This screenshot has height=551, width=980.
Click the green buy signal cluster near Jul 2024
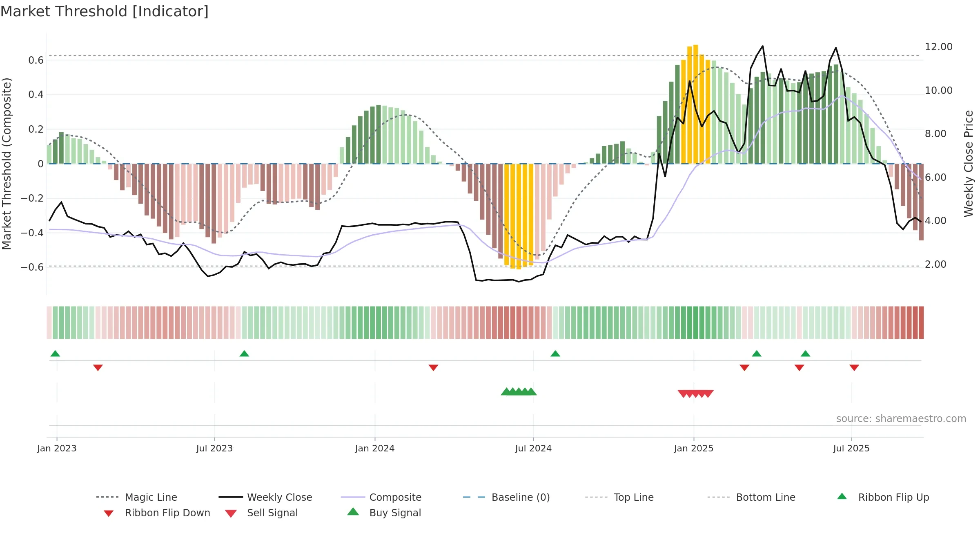(519, 391)
